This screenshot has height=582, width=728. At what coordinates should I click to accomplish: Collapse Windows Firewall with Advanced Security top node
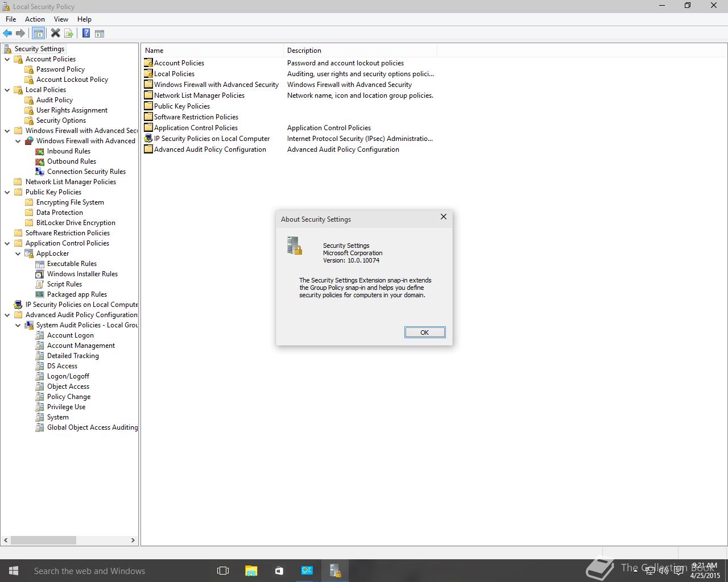point(7,131)
